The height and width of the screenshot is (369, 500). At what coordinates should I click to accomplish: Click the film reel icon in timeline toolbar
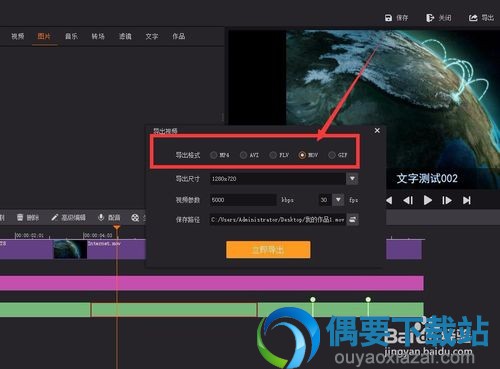pyautogui.click(x=135, y=218)
